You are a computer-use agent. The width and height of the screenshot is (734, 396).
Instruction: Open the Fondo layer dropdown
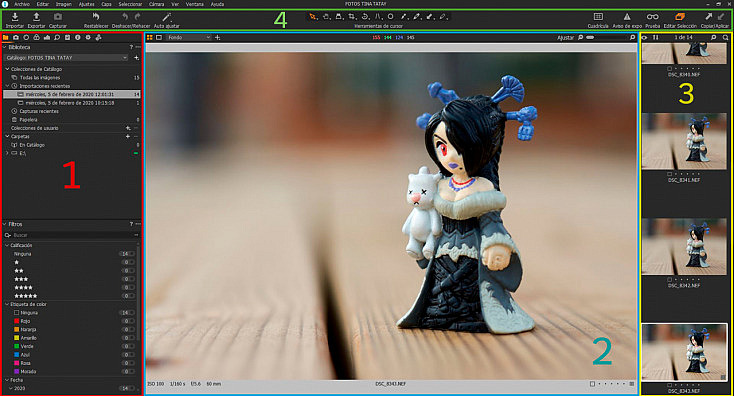tap(189, 37)
